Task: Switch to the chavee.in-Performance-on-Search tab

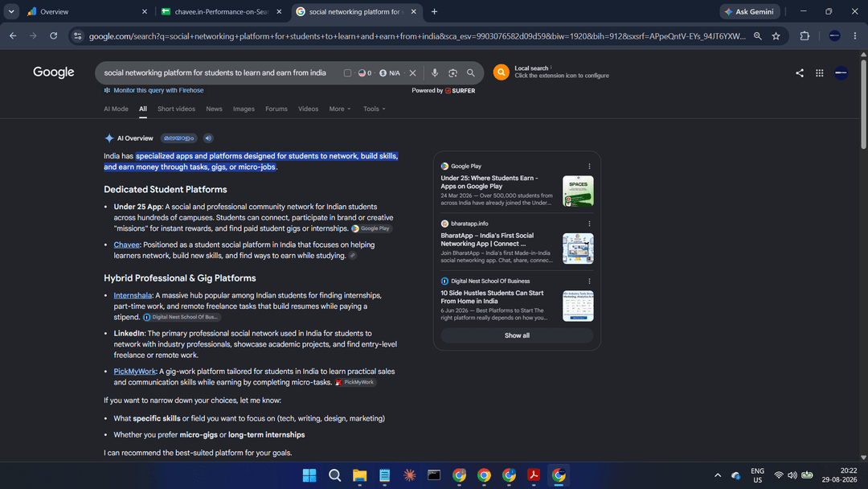Action: pos(222,11)
